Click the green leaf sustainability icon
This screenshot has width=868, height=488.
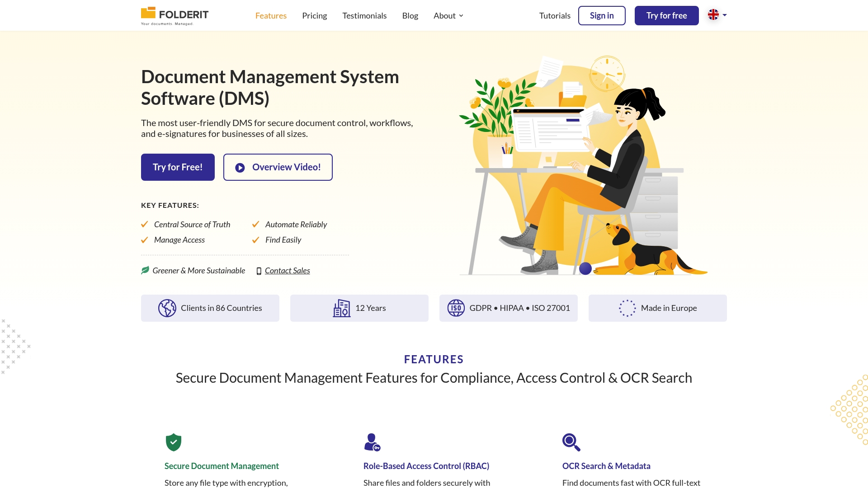coord(145,270)
